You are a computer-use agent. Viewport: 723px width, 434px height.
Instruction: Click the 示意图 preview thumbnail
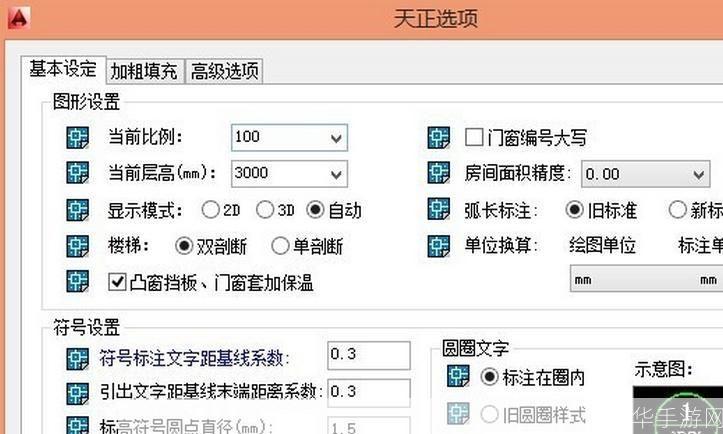678,410
